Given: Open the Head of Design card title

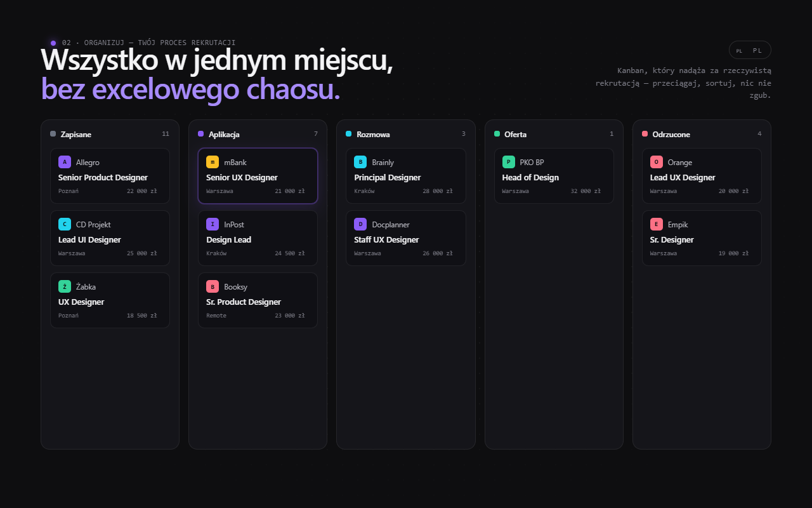Looking at the screenshot, I should (530, 178).
